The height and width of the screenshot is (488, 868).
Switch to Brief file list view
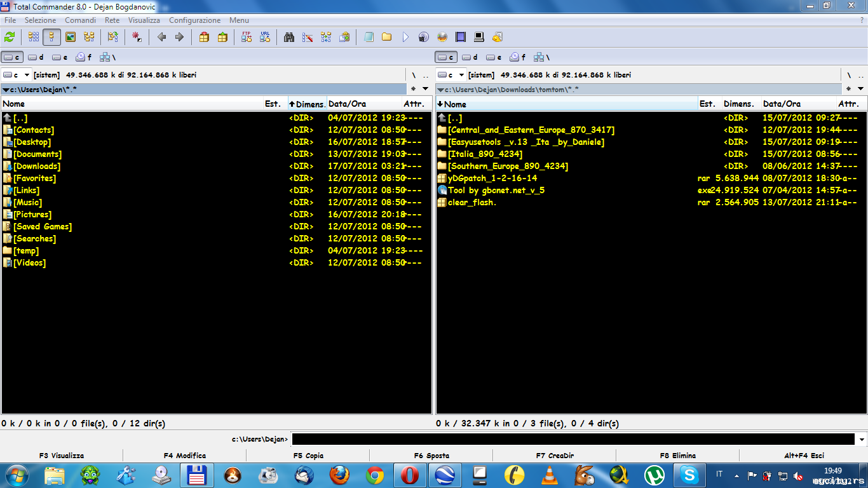34,37
